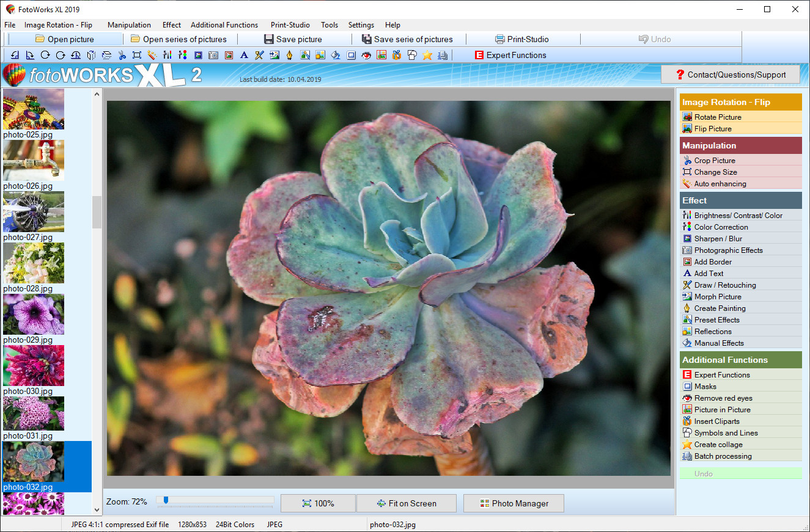This screenshot has width=810, height=532.
Task: Click the Open picture button
Action: (x=65, y=39)
